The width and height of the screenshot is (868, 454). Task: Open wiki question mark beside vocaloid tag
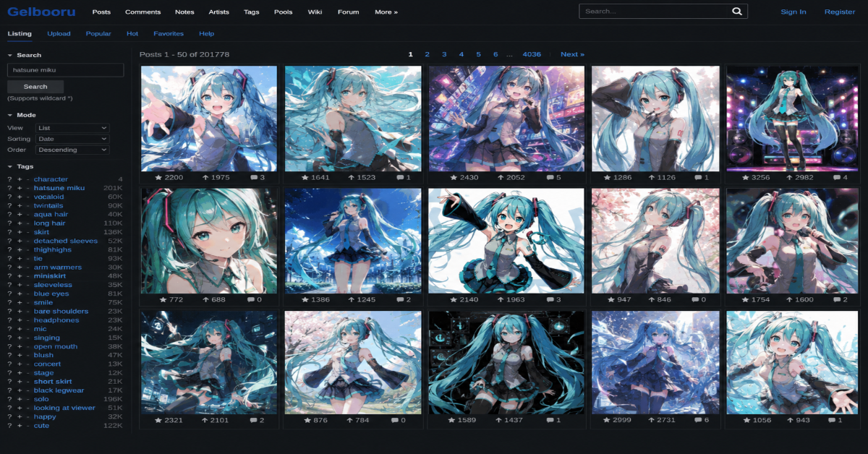point(10,197)
